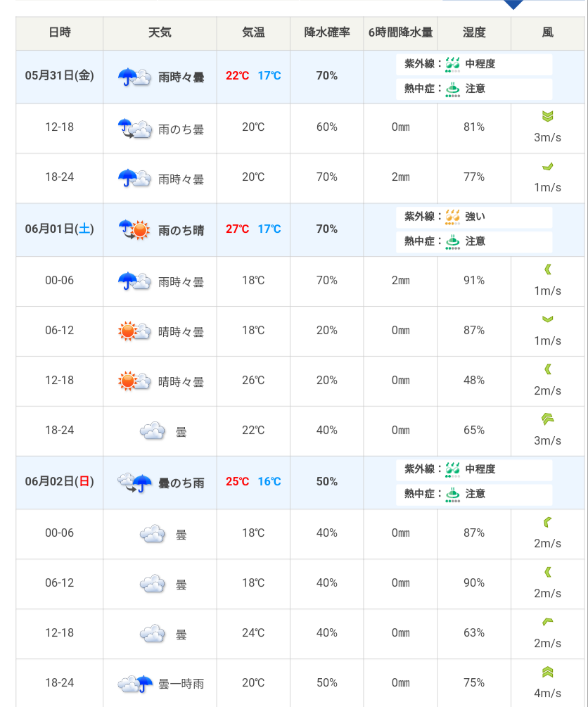Click the 曇一時雨 forecast text
This screenshot has width=588, height=707.
point(181,684)
